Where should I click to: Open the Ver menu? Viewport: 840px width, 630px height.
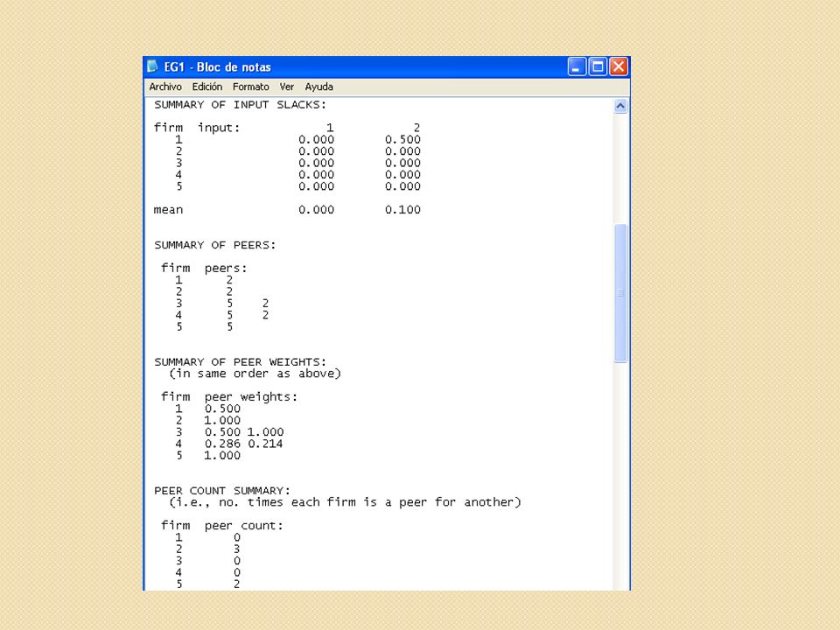click(287, 87)
